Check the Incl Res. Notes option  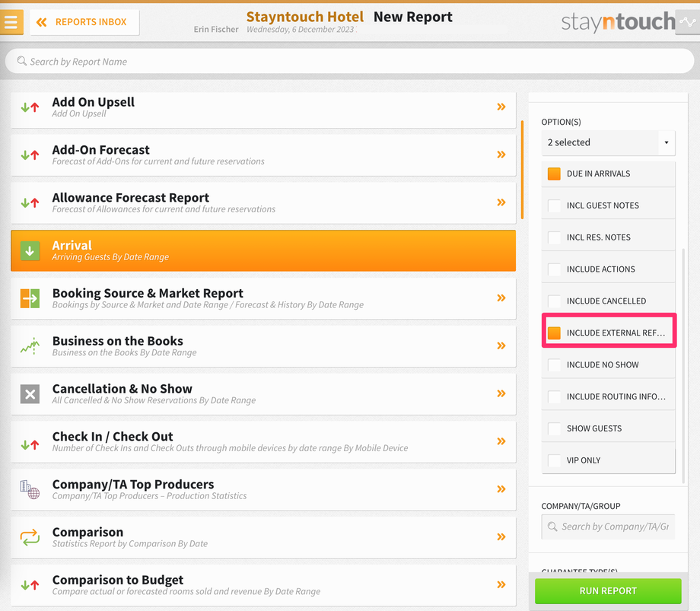click(x=554, y=237)
